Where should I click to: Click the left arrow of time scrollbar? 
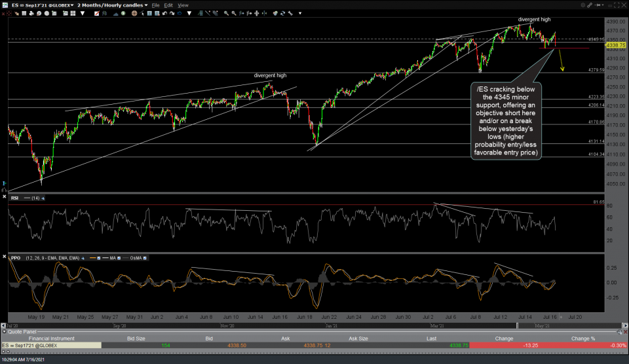click(3, 325)
